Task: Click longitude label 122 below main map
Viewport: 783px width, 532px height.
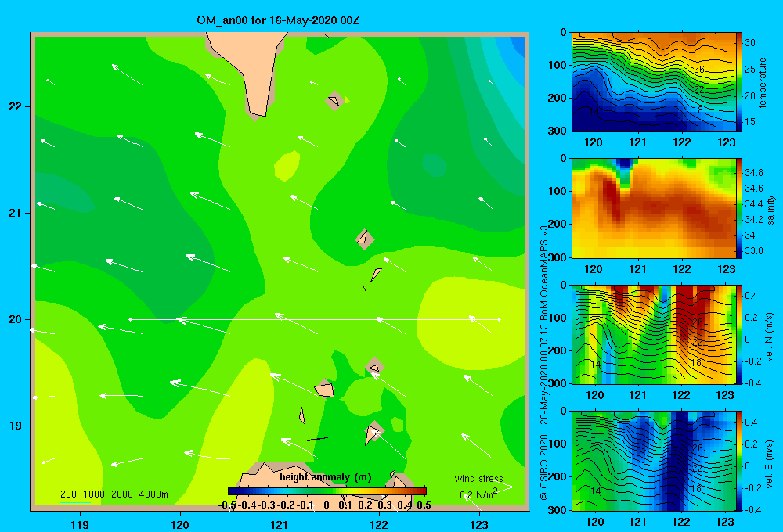Action: pyautogui.click(x=379, y=524)
